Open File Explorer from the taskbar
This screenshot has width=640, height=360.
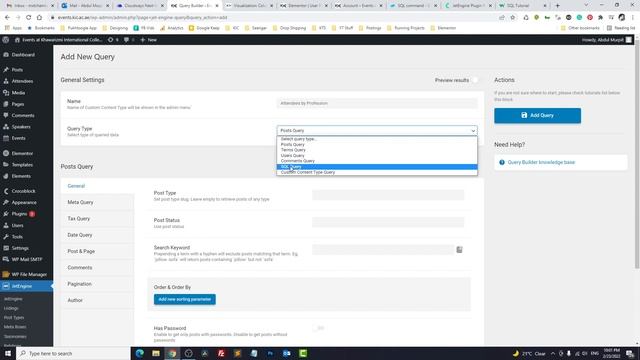156,353
